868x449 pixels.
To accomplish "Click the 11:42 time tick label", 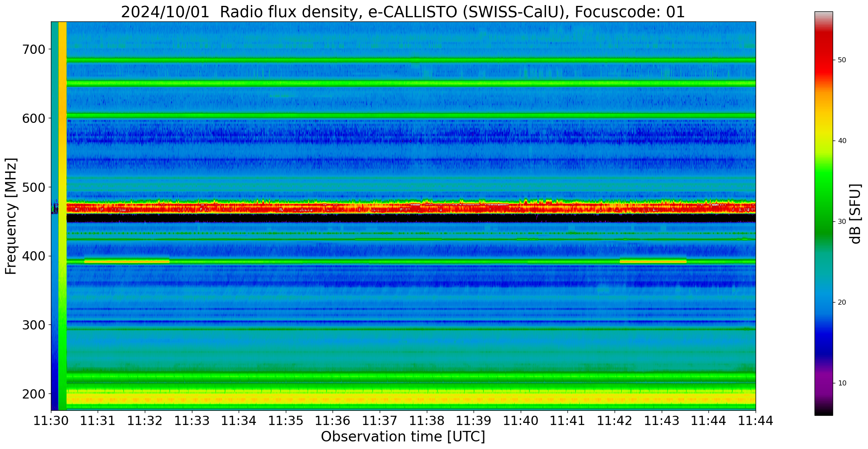I will pyautogui.click(x=615, y=420).
